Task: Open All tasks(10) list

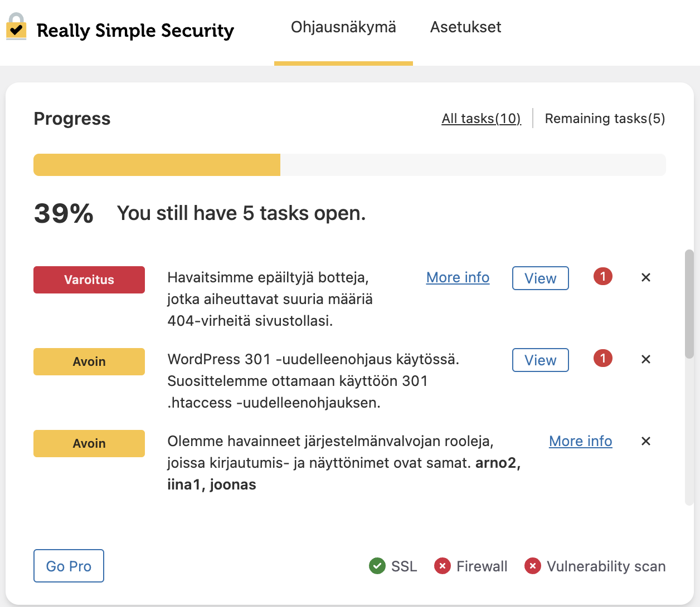Action: (x=480, y=118)
